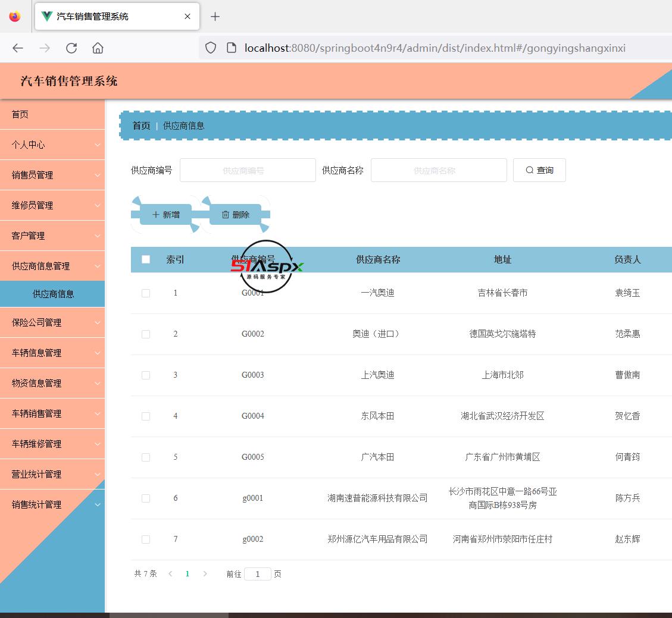Reload the page with the refresh icon
672x618 pixels.
tap(71, 48)
